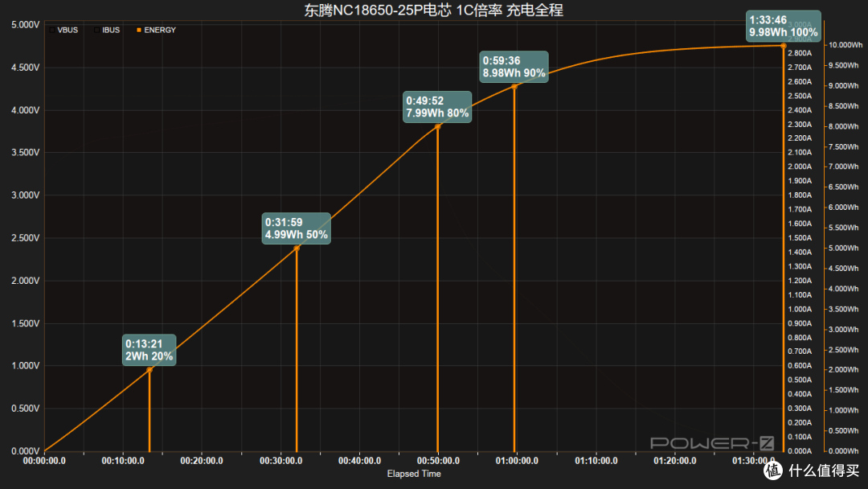Select the 00:50:00.0 time axis label
The image size is (868, 489).
pyautogui.click(x=438, y=461)
